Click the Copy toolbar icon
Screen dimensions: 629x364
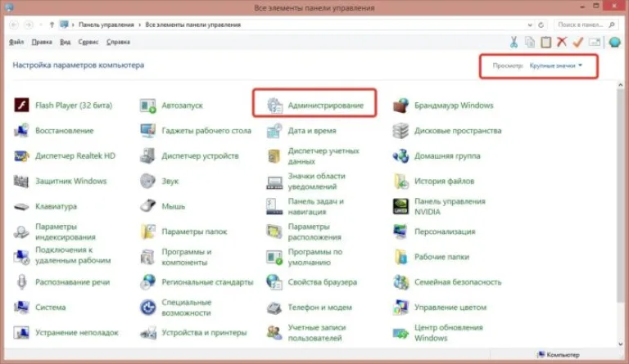[x=530, y=42]
